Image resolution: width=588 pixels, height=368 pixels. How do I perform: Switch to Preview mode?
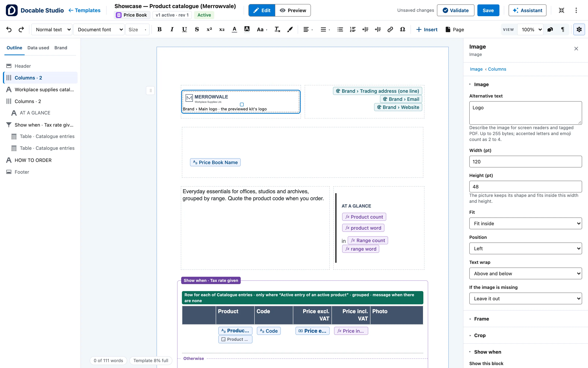click(x=293, y=10)
